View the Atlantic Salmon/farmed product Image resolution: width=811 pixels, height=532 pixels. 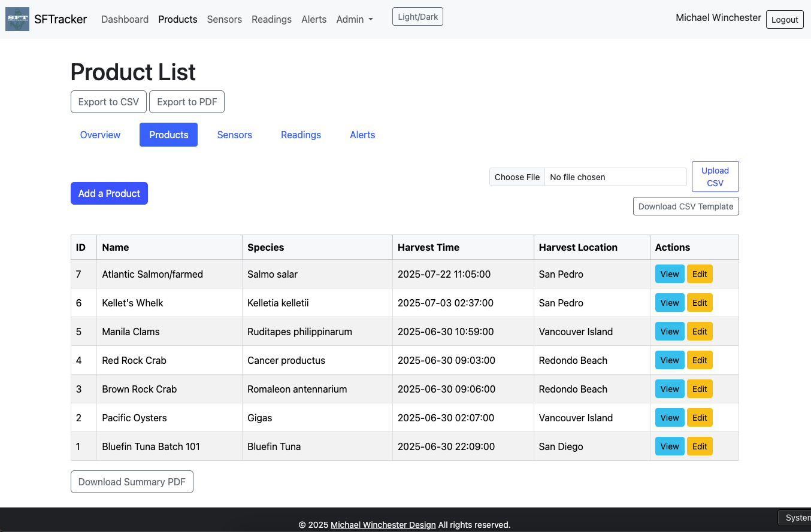point(670,274)
